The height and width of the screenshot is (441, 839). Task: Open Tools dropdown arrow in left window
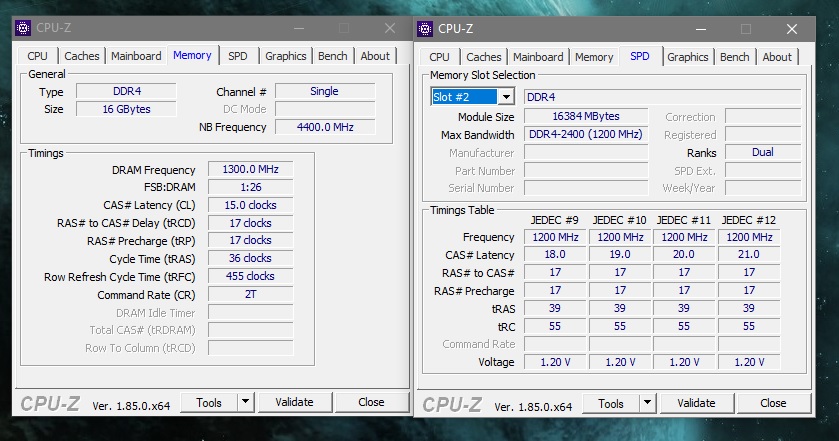click(246, 402)
